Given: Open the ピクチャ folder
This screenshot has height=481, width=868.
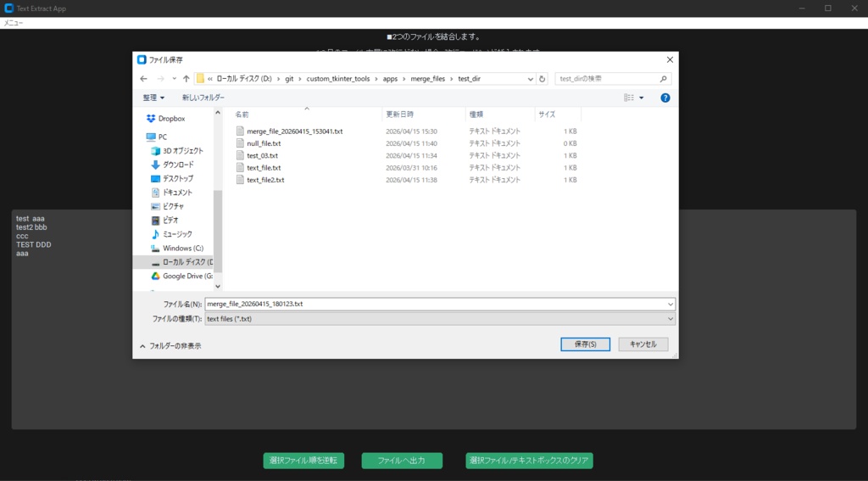Looking at the screenshot, I should pos(173,206).
